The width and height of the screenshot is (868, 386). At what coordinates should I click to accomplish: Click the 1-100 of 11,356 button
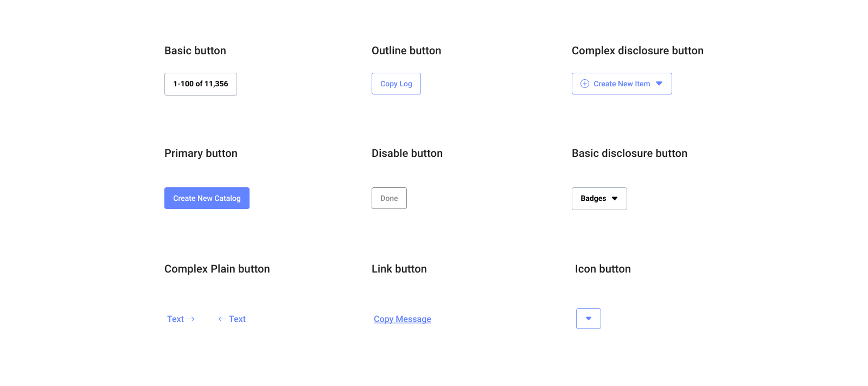click(x=201, y=84)
